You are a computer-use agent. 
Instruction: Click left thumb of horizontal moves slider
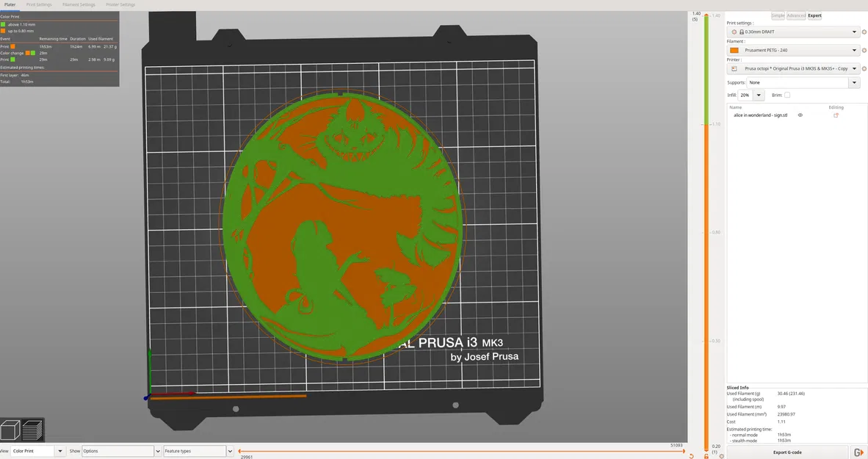point(239,451)
